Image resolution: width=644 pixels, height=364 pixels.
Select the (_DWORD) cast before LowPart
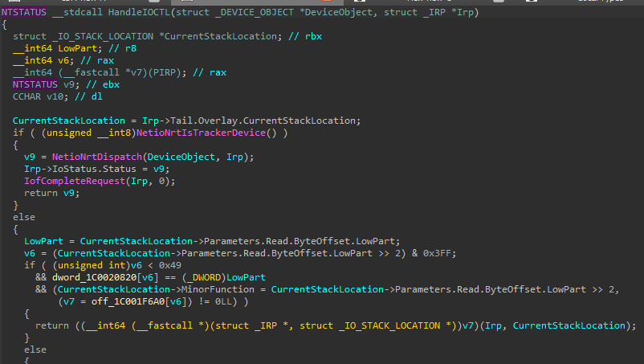tap(195, 277)
